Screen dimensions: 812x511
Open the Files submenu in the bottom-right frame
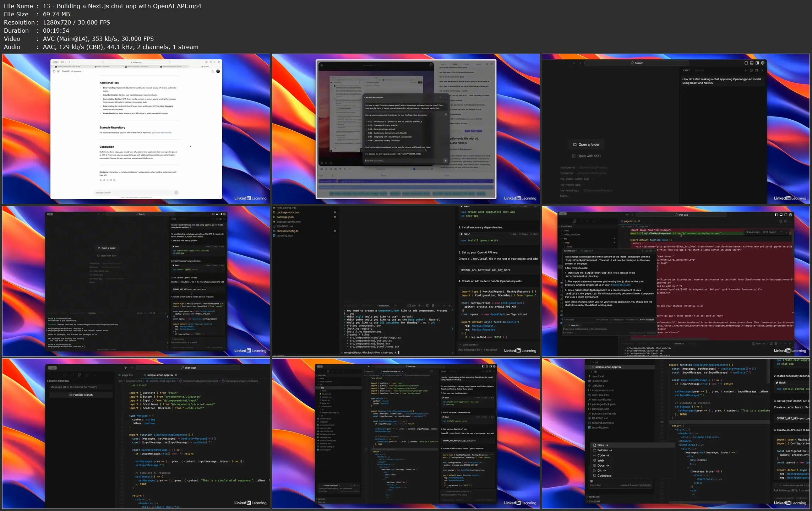600,445
